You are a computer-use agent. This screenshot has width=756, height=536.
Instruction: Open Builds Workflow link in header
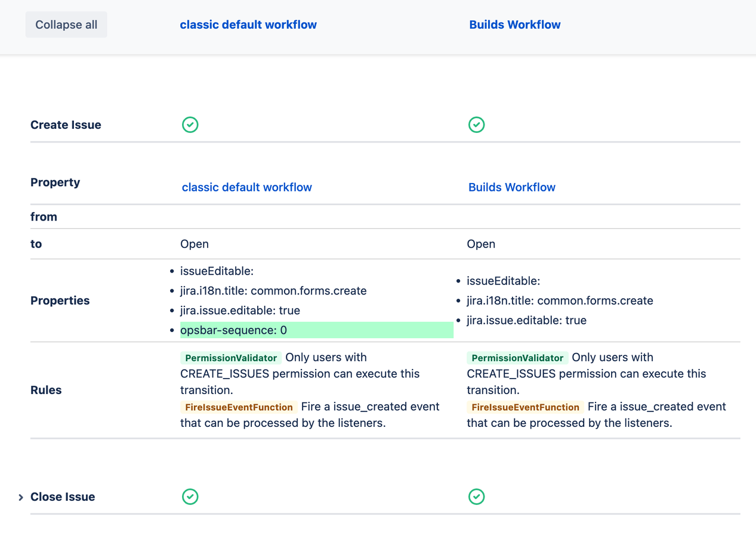pyautogui.click(x=515, y=24)
